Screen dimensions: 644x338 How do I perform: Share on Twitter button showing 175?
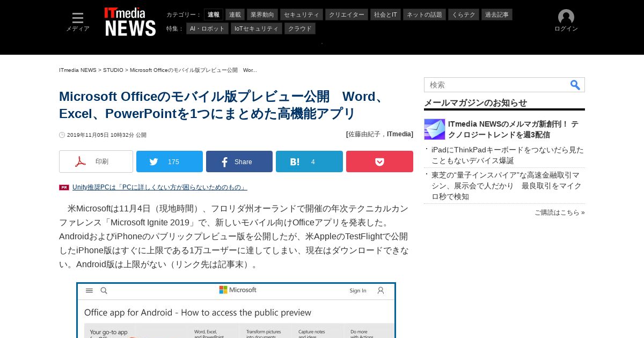(170, 161)
